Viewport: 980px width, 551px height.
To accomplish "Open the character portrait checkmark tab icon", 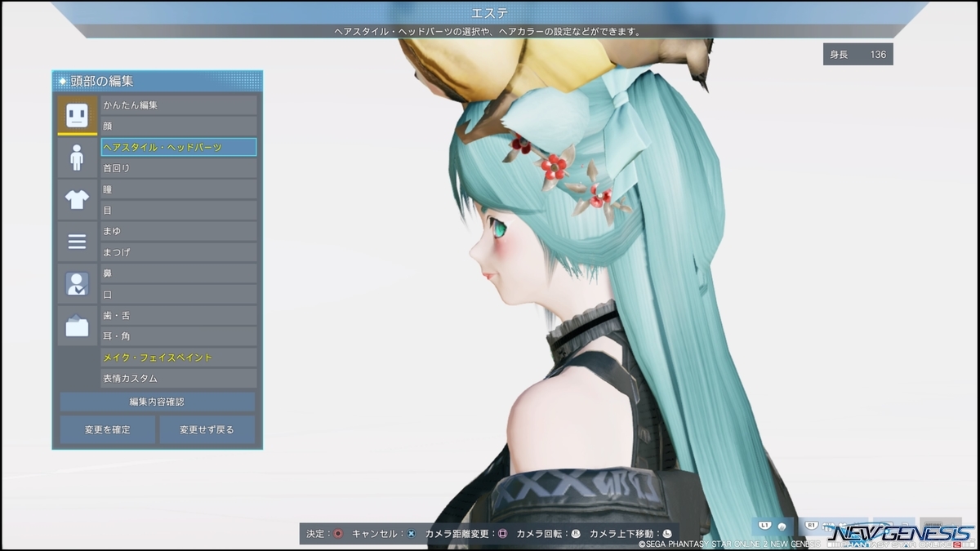I will 77,283.
